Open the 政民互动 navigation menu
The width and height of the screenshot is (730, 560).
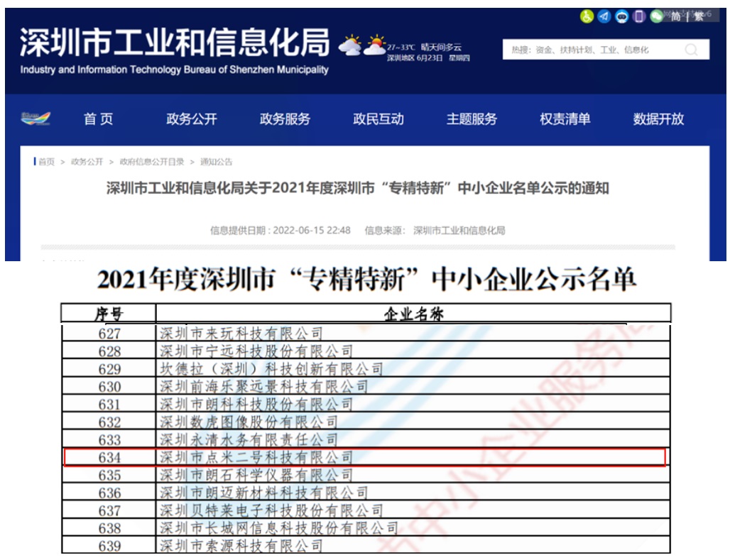378,119
